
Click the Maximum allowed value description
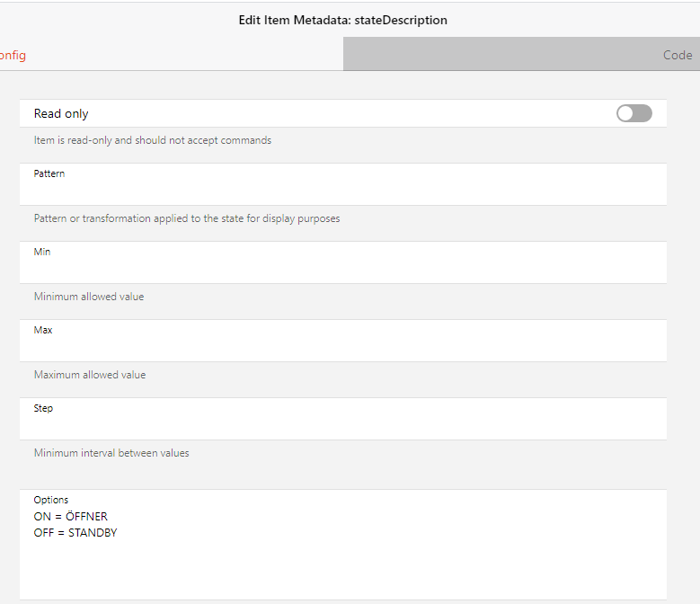pyautogui.click(x=90, y=375)
